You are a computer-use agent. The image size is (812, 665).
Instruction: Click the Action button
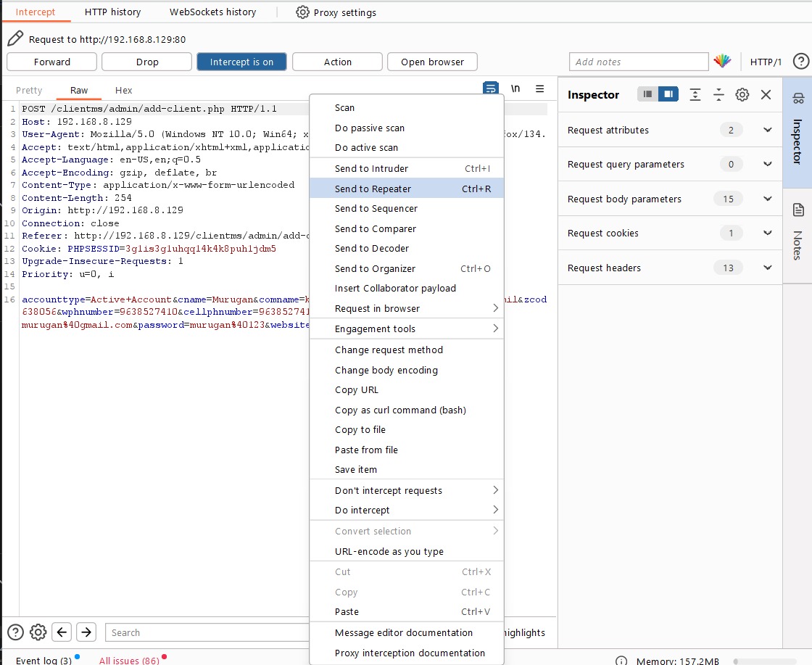coord(338,62)
